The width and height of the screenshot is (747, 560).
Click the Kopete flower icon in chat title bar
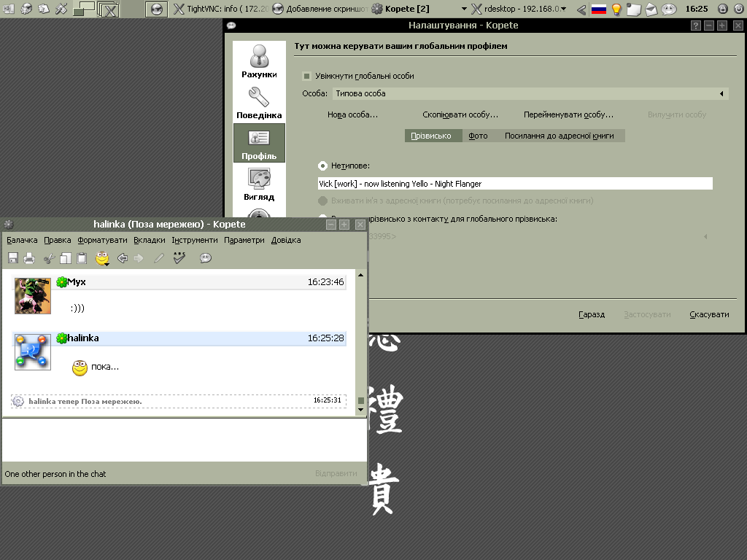click(9, 225)
